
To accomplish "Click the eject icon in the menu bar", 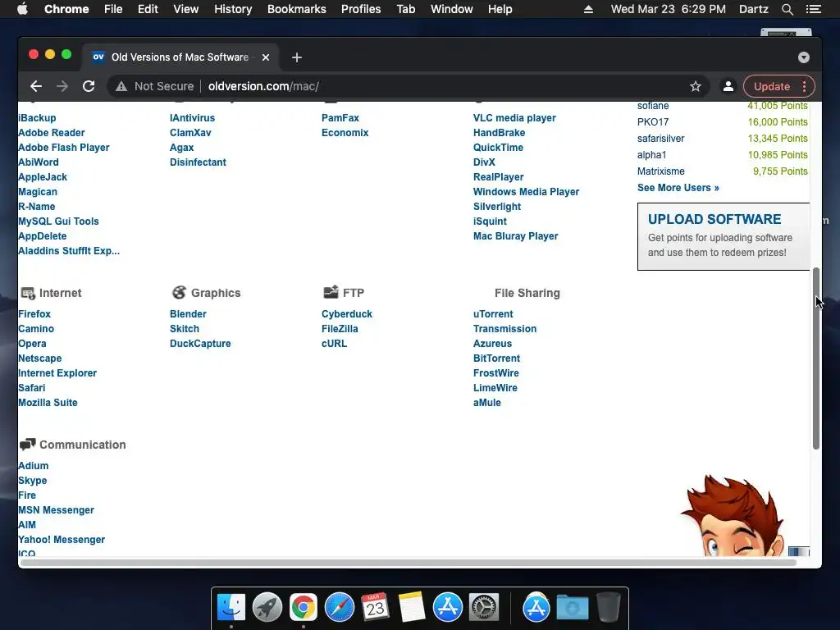I will coord(588,9).
